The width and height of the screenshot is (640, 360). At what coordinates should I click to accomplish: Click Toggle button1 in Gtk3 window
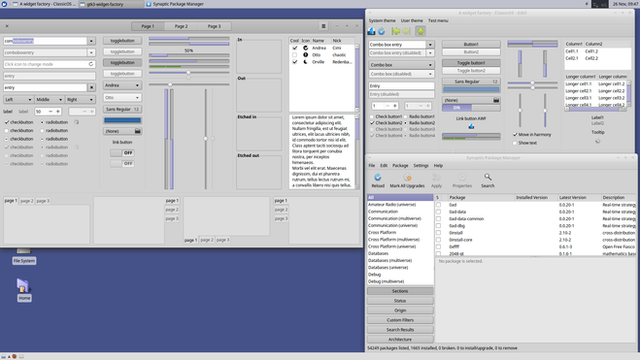471,63
